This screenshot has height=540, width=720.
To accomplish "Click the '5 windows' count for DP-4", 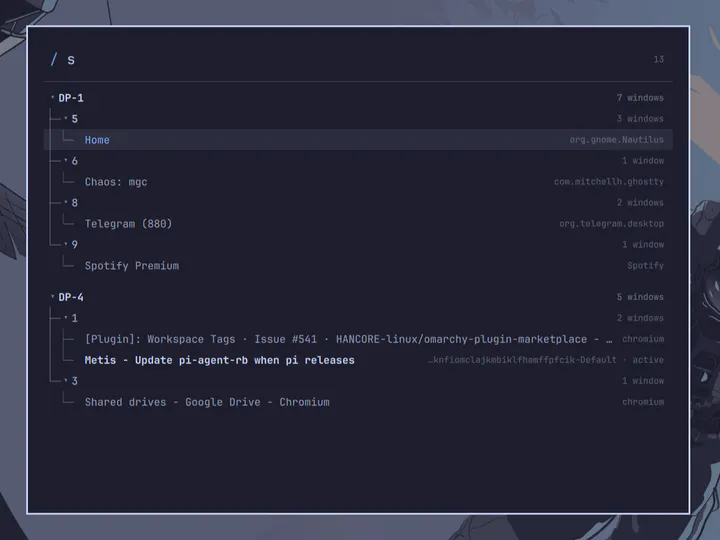I will pyautogui.click(x=640, y=297).
